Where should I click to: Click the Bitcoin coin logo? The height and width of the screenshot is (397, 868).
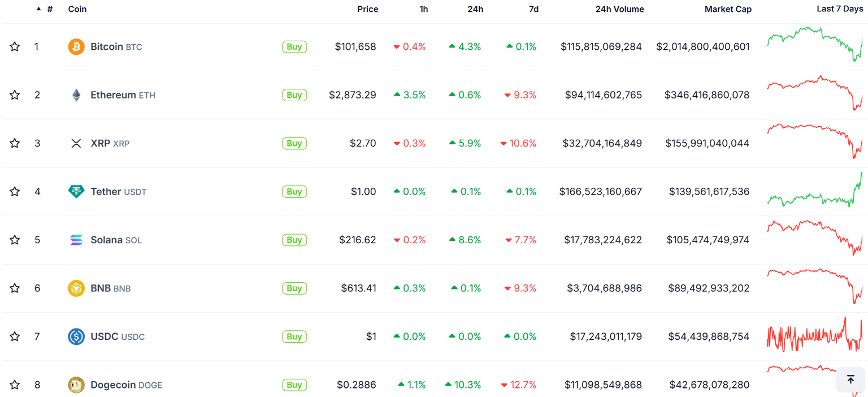(x=76, y=46)
